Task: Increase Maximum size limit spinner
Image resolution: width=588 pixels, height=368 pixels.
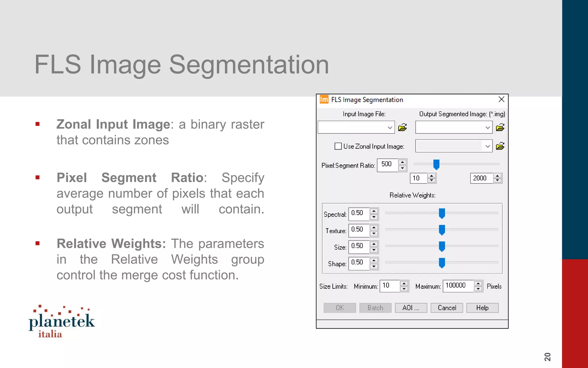Action: click(478, 283)
